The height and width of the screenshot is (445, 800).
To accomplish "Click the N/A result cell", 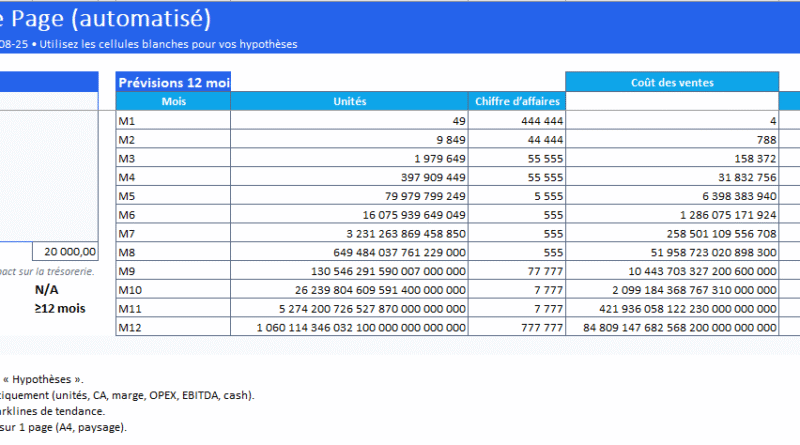I will (x=48, y=289).
